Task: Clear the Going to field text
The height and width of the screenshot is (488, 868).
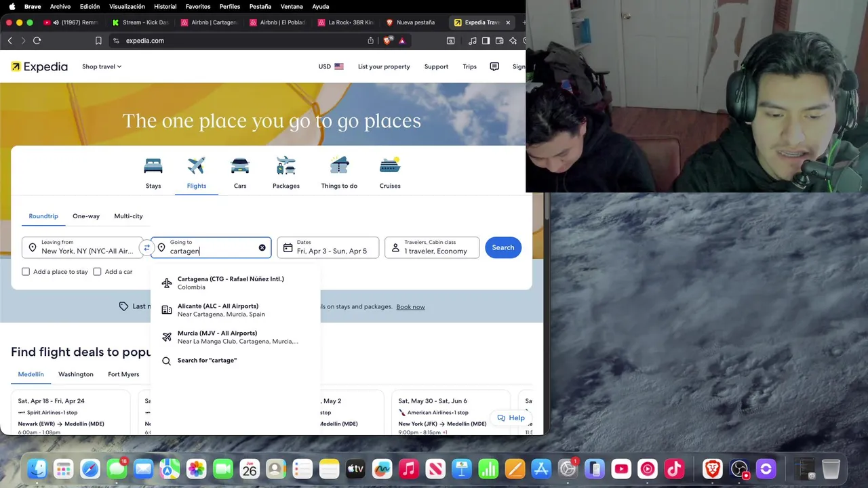Action: (262, 247)
